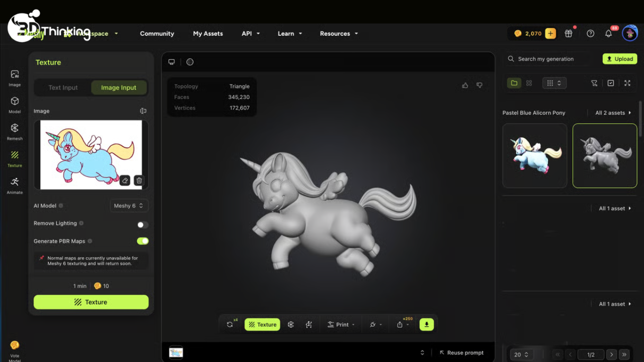This screenshot has width=644, height=362.
Task: Click Reuse prompt
Action: point(461,352)
